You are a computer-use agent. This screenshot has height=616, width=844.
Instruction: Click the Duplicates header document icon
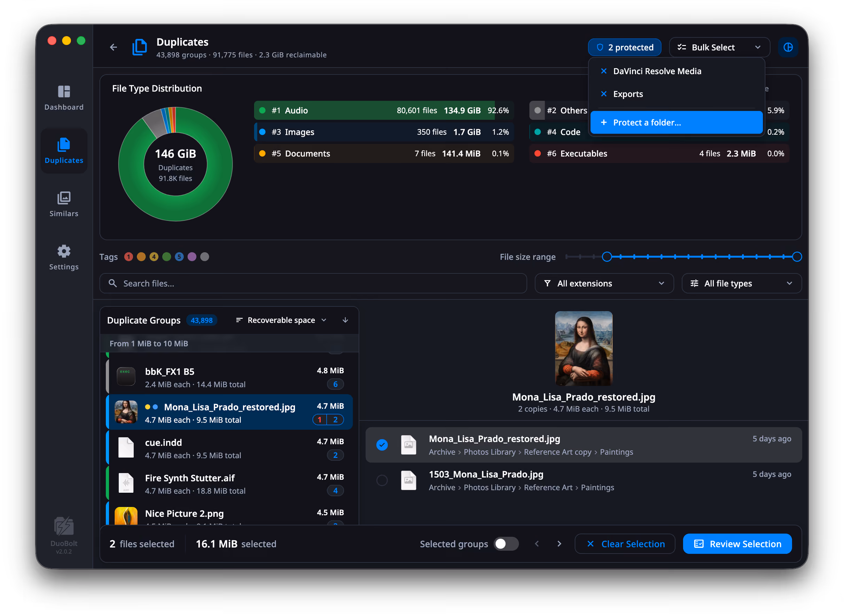pyautogui.click(x=139, y=47)
